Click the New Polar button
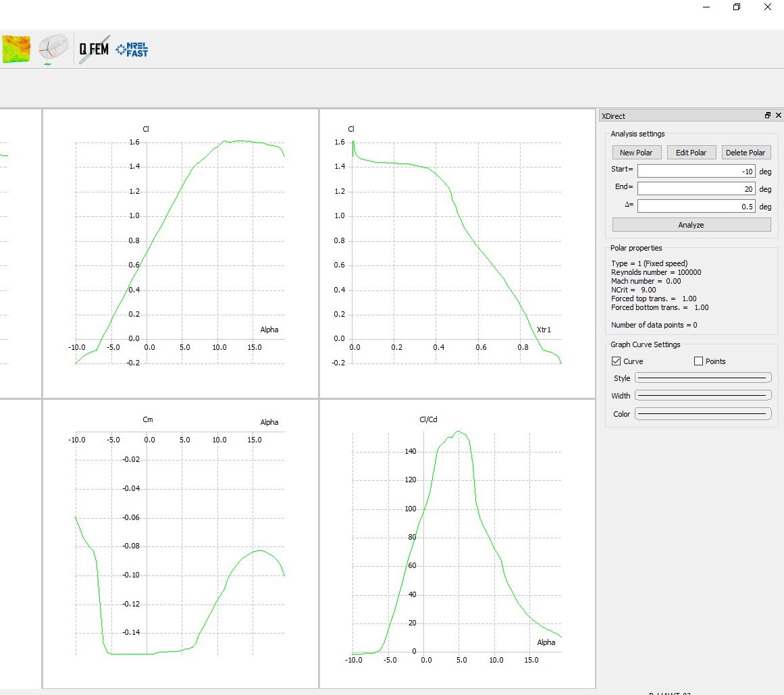The height and width of the screenshot is (695, 784). point(637,153)
